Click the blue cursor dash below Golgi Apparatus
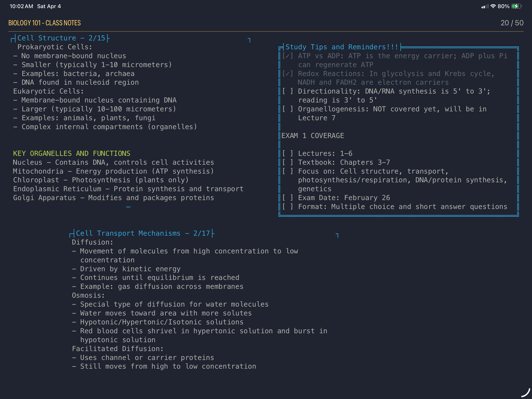 128,207
